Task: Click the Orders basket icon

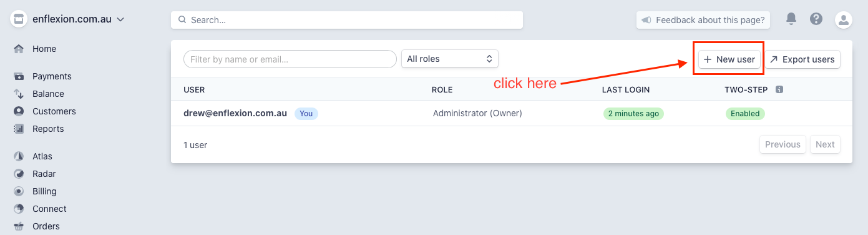Action: [x=19, y=226]
